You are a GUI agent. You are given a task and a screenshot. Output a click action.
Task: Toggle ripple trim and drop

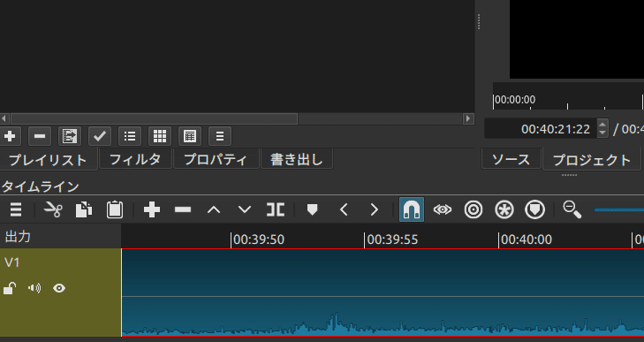click(474, 209)
